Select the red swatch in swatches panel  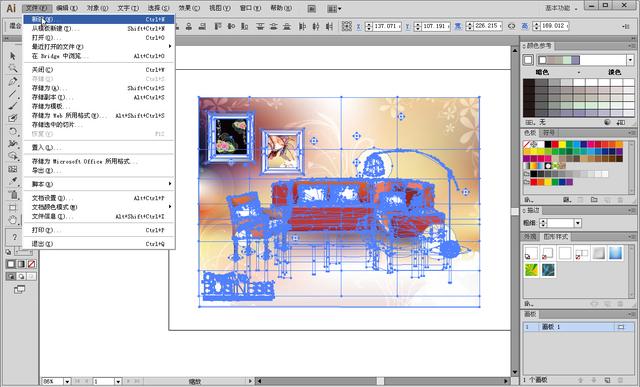coord(555,144)
